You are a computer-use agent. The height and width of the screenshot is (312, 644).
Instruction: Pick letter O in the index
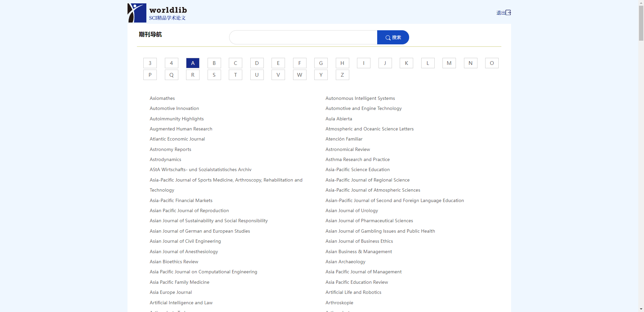[492, 63]
